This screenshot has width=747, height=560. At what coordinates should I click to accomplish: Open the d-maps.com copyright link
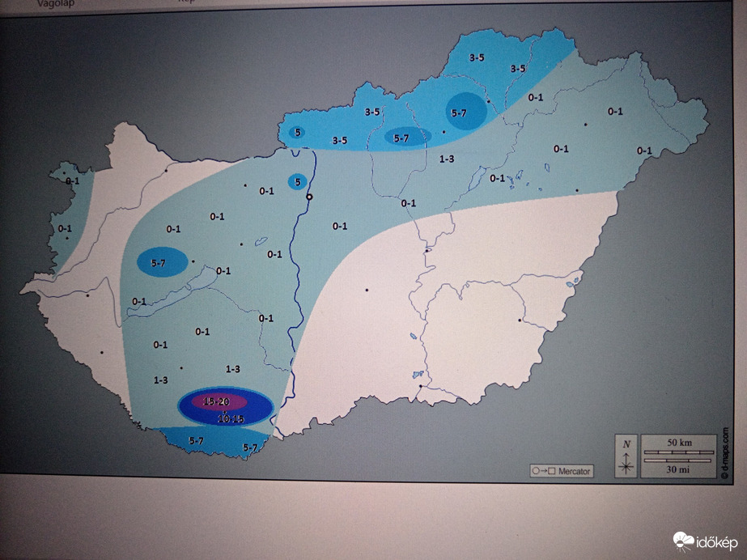coord(724,452)
